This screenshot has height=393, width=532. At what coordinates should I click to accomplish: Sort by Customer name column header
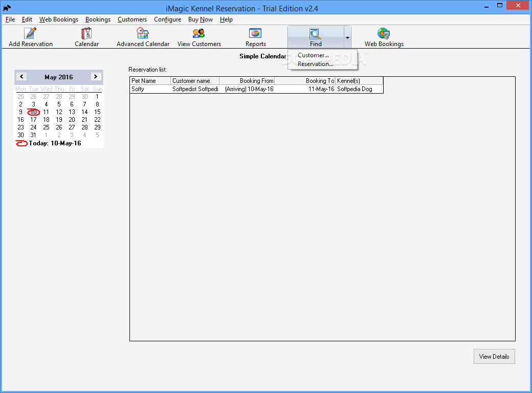click(x=195, y=81)
